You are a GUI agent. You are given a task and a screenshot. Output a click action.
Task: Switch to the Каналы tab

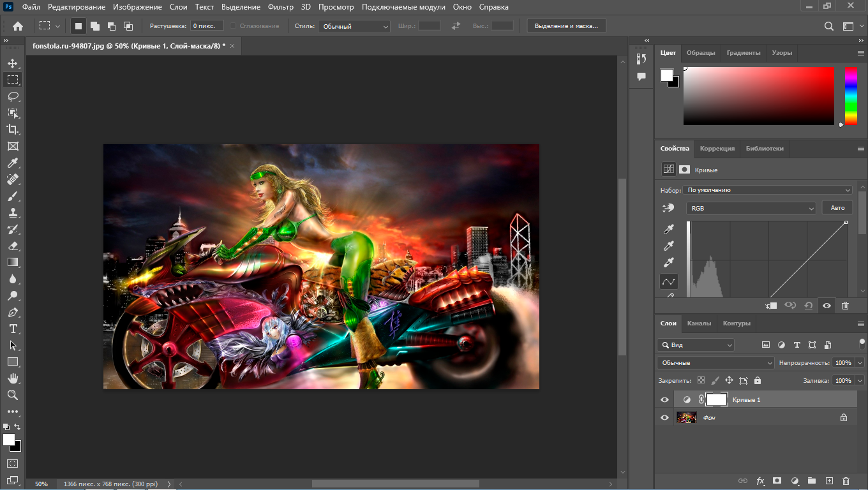[x=699, y=323]
